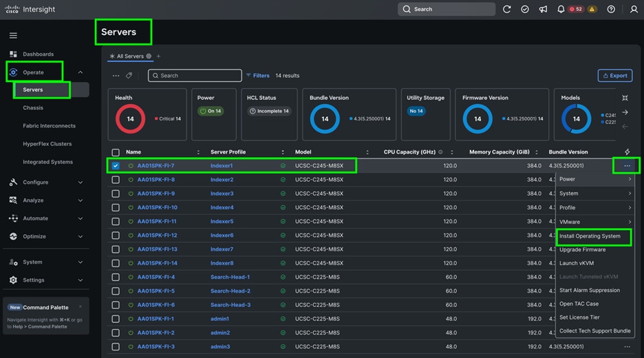Close the Command Palette notice

click(x=80, y=306)
